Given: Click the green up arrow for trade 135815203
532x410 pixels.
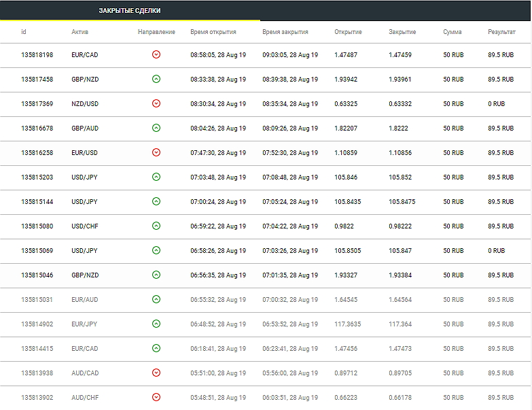Looking at the screenshot, I should [x=156, y=177].
